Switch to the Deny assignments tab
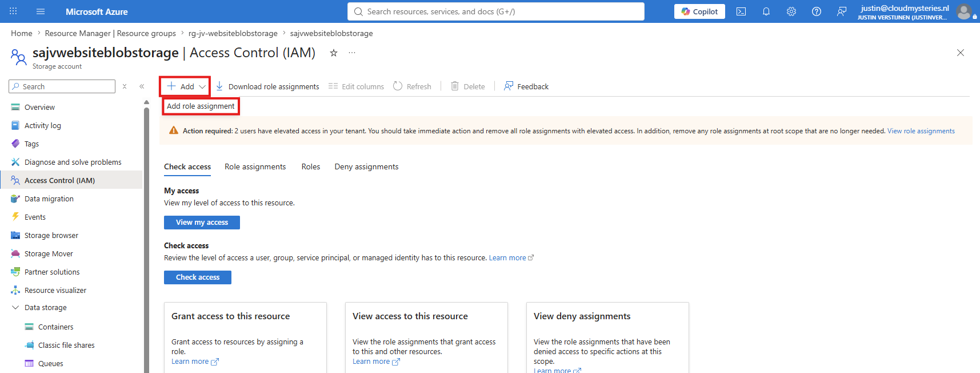The width and height of the screenshot is (980, 373). click(366, 166)
